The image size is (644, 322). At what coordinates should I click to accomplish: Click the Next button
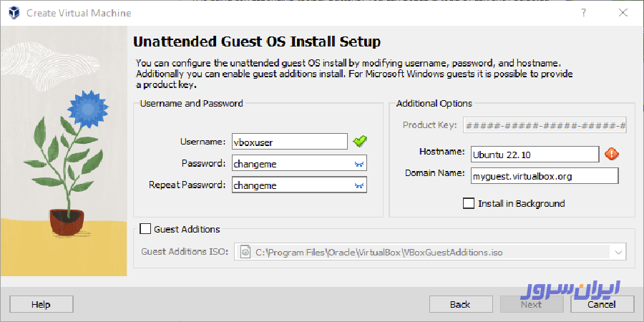tap(531, 304)
